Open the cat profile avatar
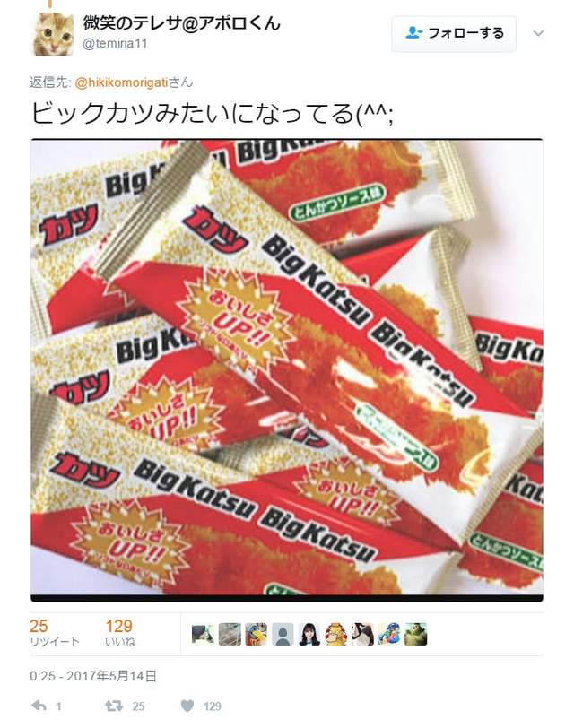This screenshot has height=728, width=574. pos(54,34)
